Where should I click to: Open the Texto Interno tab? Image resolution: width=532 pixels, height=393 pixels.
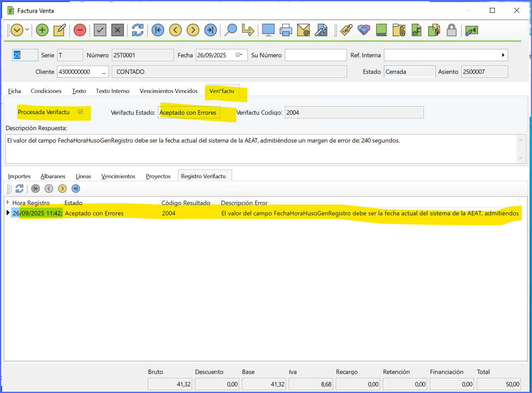pos(113,91)
